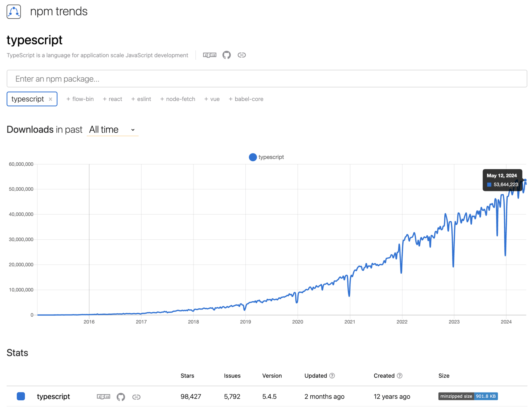This screenshot has height=411, width=532.
Task: Click the Created column help icon
Action: pyautogui.click(x=400, y=376)
